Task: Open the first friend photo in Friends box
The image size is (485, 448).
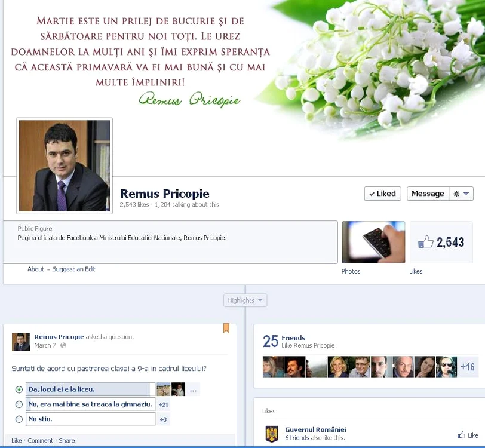Action: coord(273,367)
